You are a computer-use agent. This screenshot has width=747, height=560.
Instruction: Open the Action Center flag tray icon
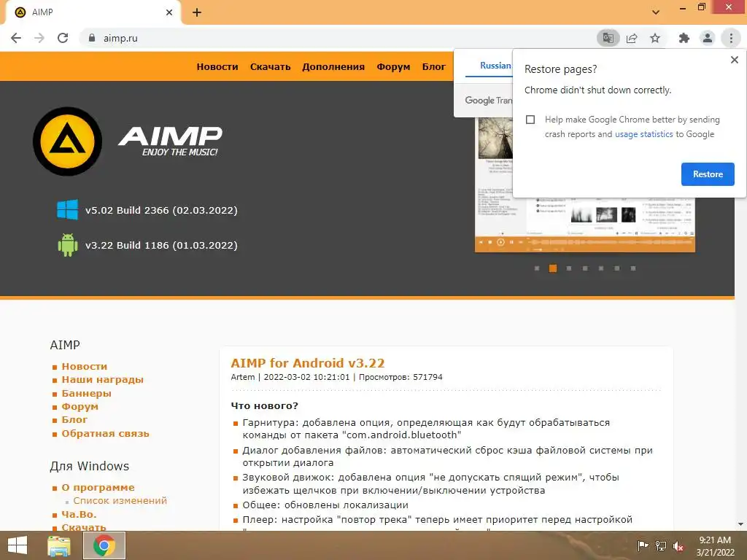[643, 546]
